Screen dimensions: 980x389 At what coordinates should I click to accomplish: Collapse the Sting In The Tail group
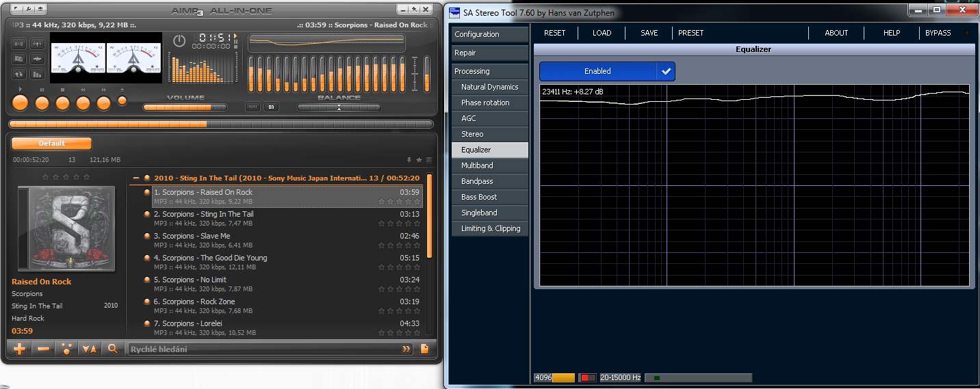pos(137,178)
